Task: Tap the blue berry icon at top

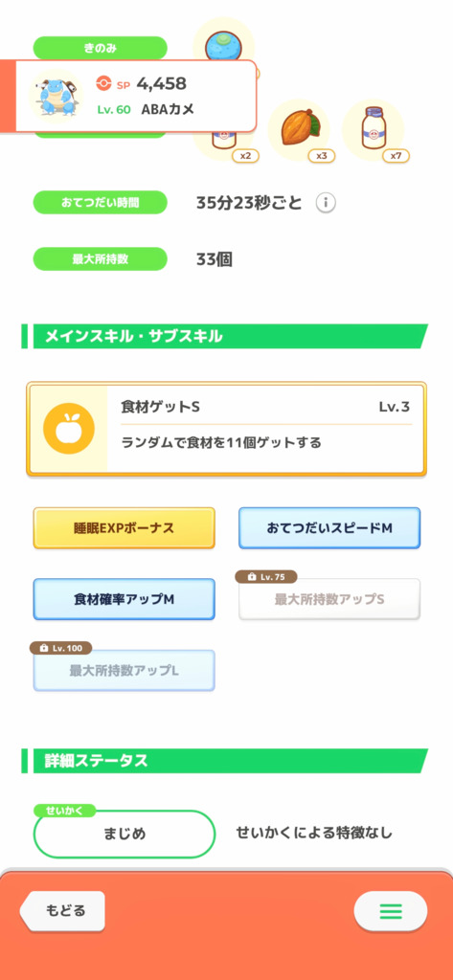Action: point(223,42)
